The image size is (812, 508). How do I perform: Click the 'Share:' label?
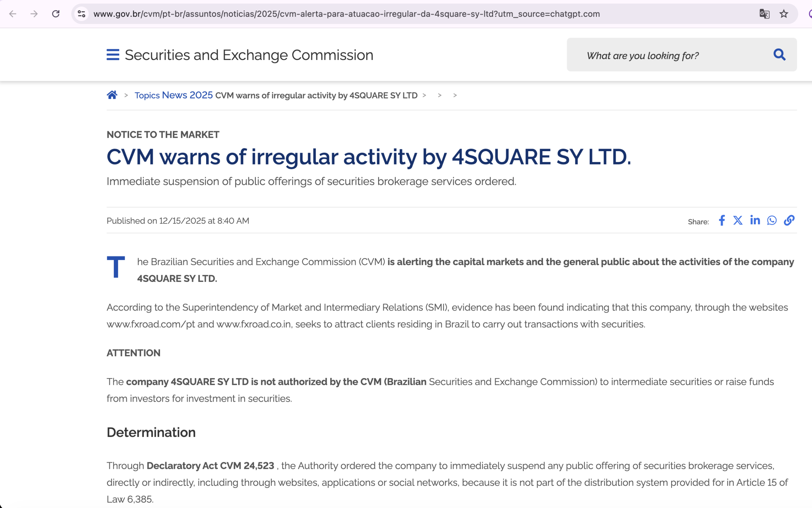pyautogui.click(x=698, y=222)
